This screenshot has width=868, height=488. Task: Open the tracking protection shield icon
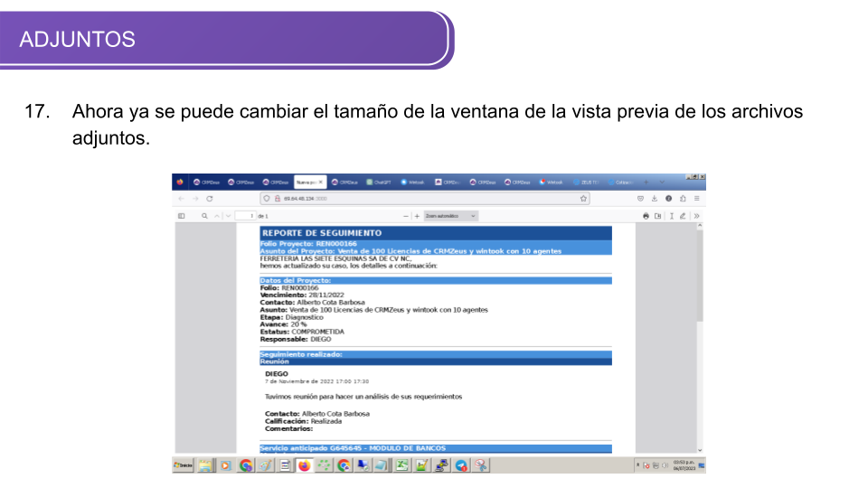pyautogui.click(x=267, y=199)
